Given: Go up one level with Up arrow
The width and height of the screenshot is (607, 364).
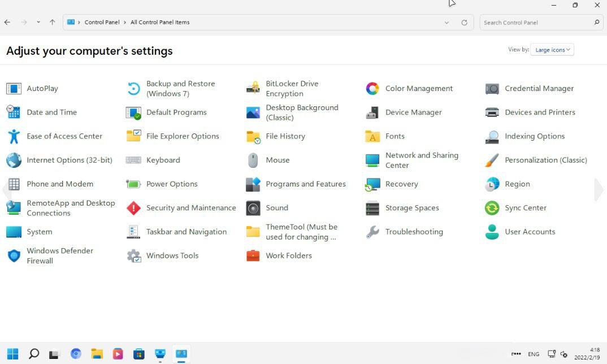Looking at the screenshot, I should [x=52, y=22].
